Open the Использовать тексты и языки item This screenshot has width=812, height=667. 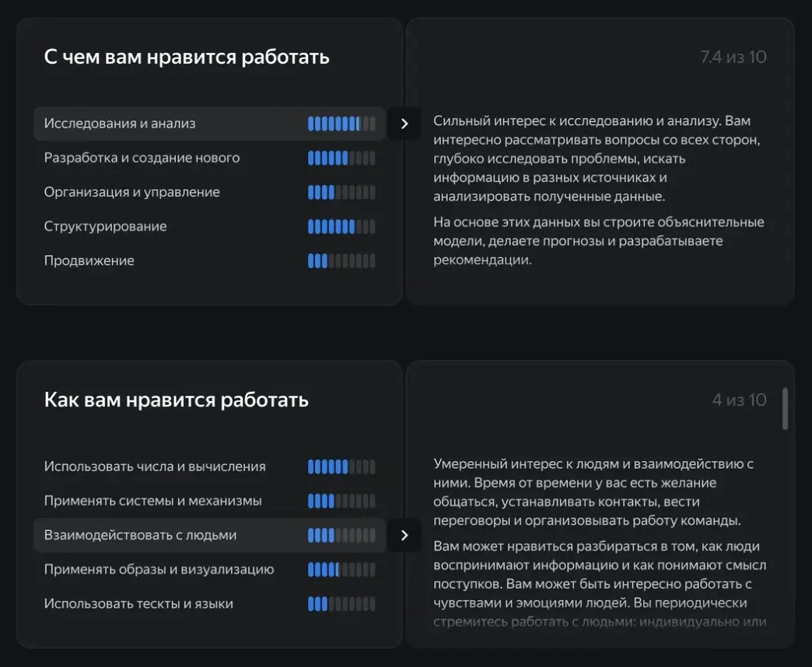(138, 603)
